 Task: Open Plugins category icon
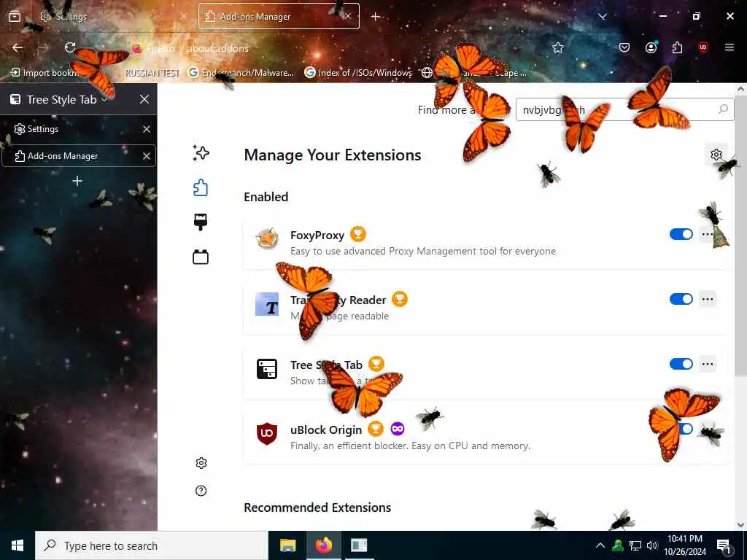tap(201, 257)
